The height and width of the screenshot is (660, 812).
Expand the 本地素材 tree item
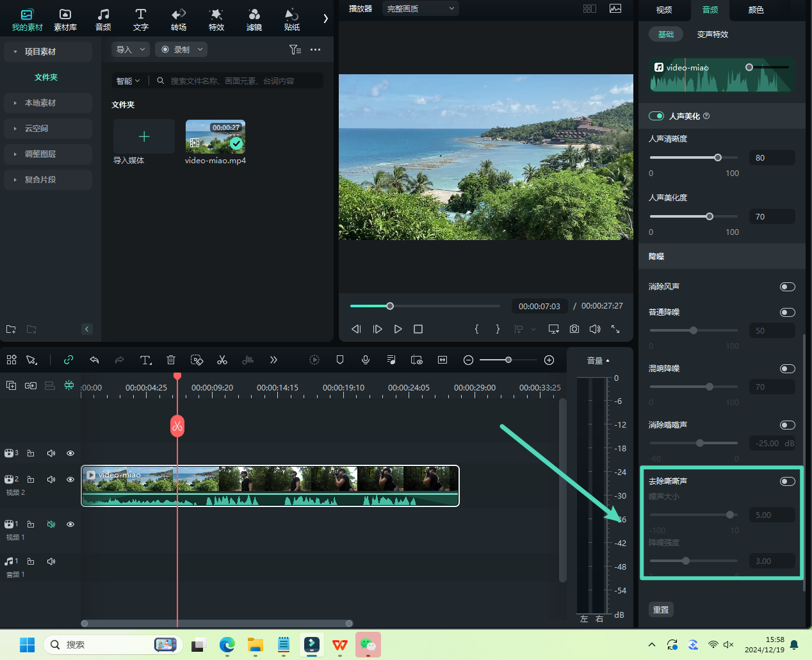click(40, 103)
